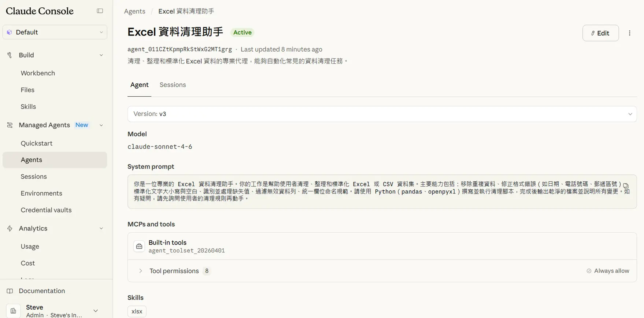The width and height of the screenshot is (644, 318).
Task: Collapse the Analytics section chevron
Action: click(x=101, y=229)
